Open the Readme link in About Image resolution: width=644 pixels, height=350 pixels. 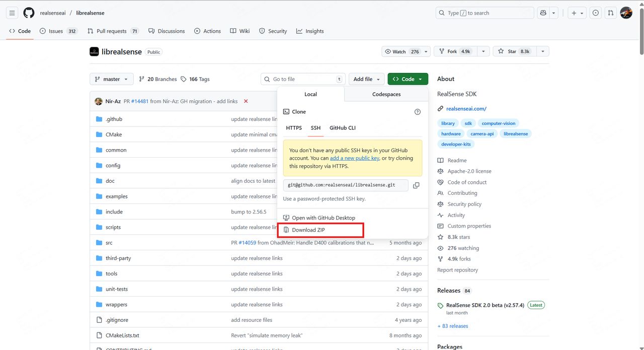[x=457, y=161]
